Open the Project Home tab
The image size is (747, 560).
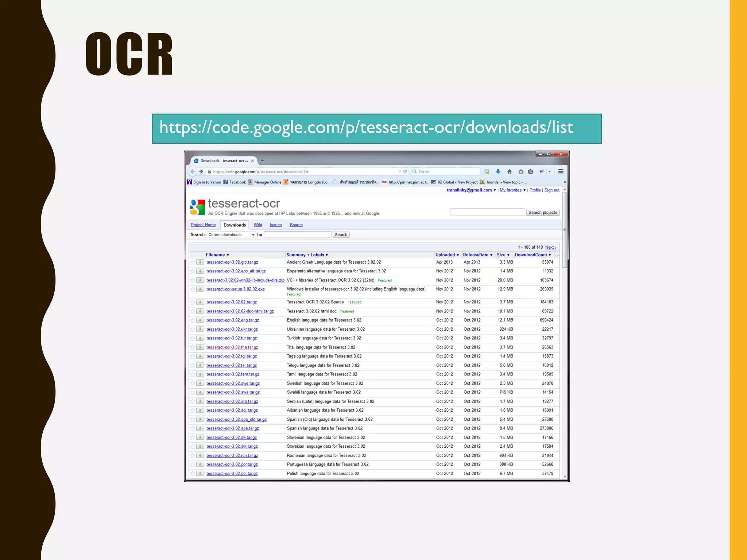[203, 225]
